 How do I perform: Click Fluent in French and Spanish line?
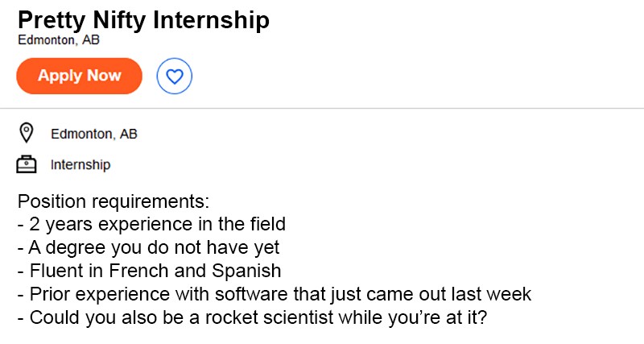tap(150, 271)
